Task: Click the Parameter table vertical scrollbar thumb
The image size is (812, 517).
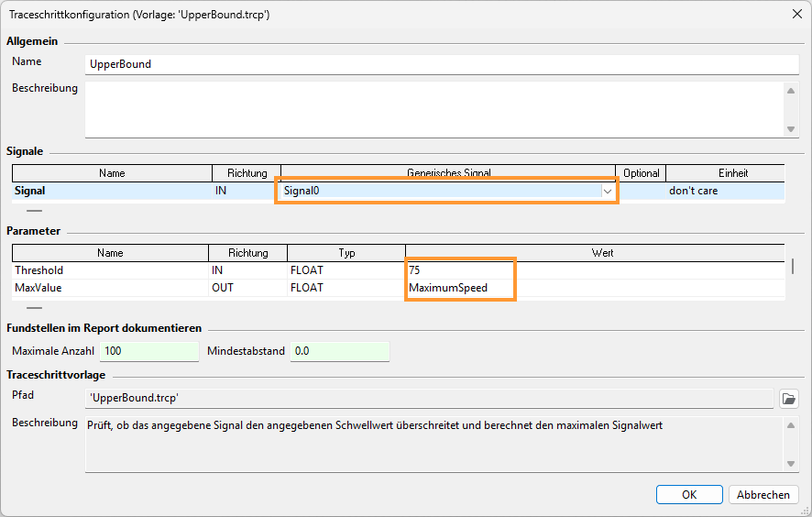Action: [x=793, y=266]
